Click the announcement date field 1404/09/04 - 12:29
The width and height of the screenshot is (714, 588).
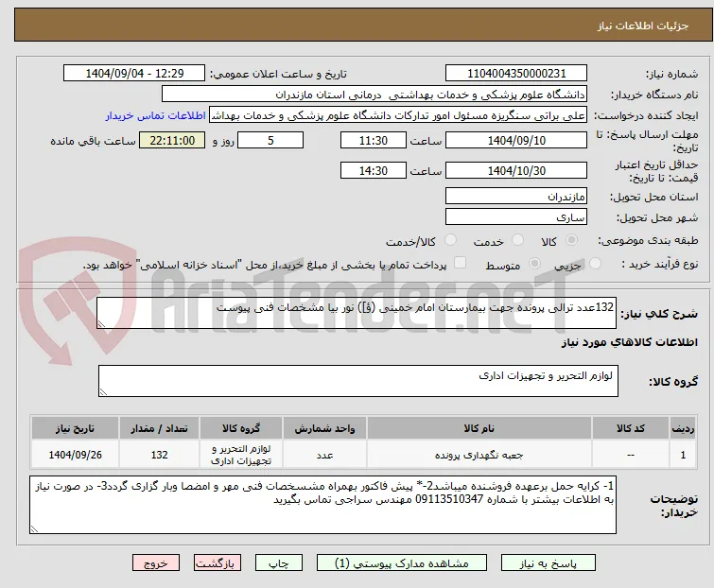coord(134,74)
